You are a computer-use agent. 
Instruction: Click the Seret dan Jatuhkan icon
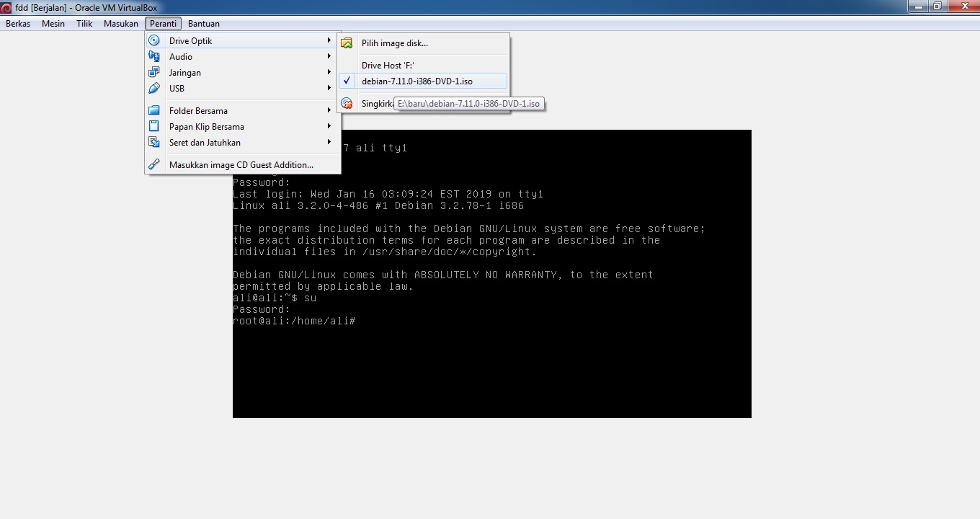153,142
